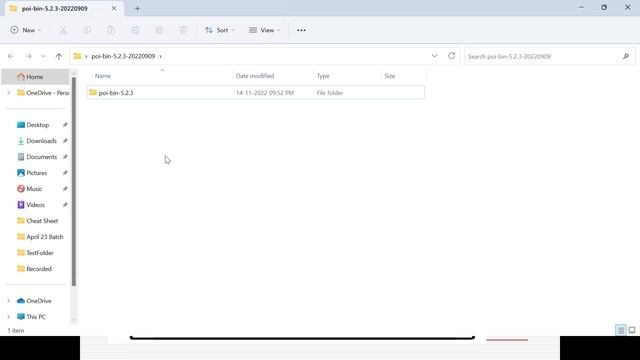Open the Sort options dropdown
The height and width of the screenshot is (360, 640).
(x=220, y=30)
